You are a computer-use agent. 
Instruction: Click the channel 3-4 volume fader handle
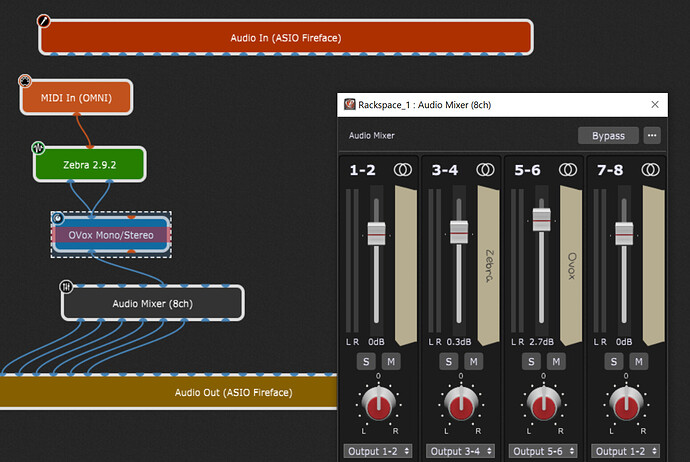(x=459, y=232)
